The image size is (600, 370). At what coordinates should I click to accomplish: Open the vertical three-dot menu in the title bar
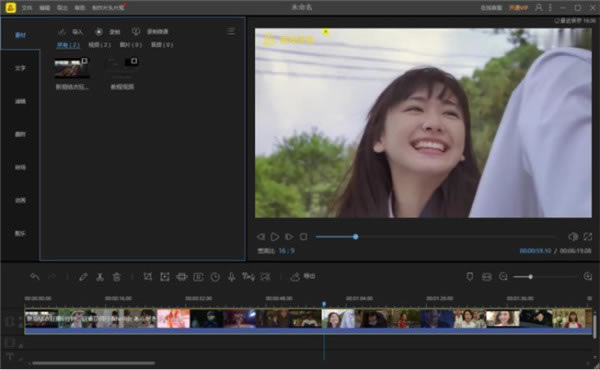(550, 7)
